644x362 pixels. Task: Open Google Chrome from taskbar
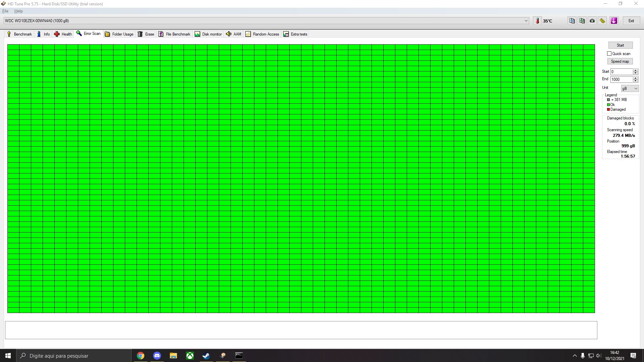tap(141, 356)
